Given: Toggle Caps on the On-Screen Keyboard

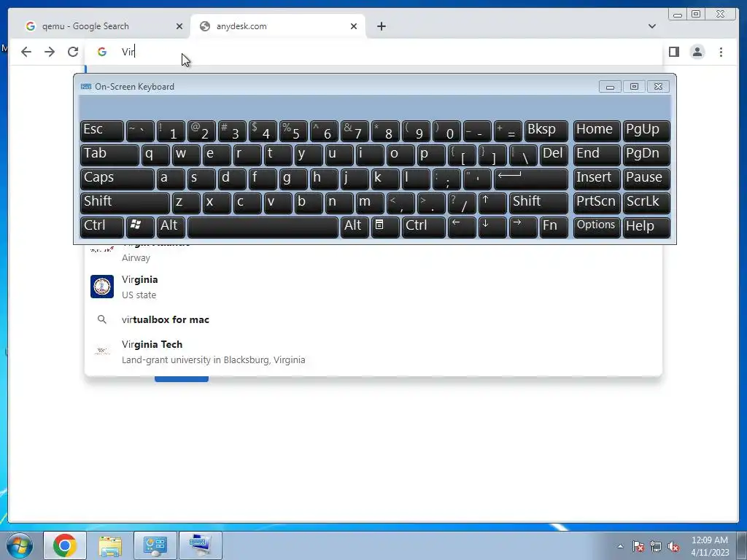Looking at the screenshot, I should (x=117, y=179).
